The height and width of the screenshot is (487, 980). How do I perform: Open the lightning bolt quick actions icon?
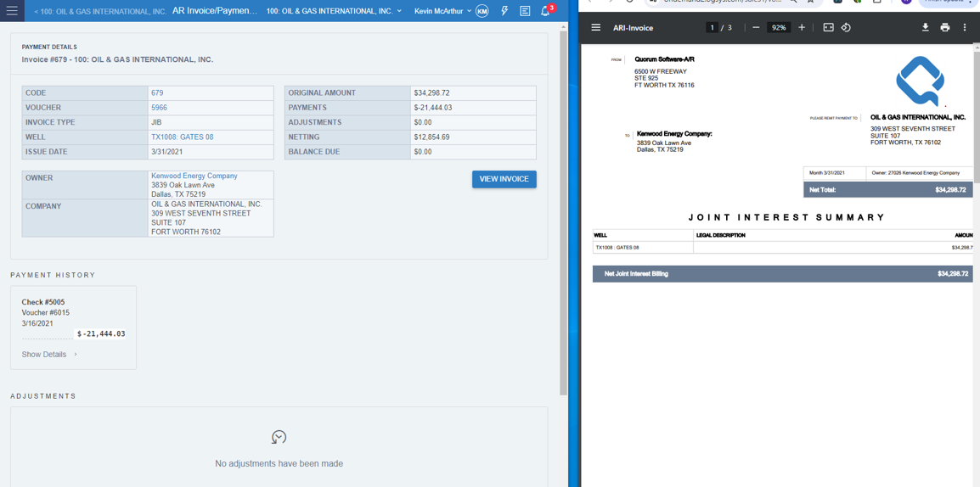click(505, 11)
